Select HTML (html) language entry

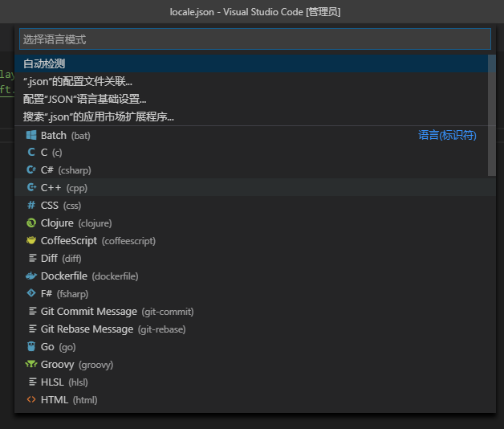pyautogui.click(x=255, y=400)
